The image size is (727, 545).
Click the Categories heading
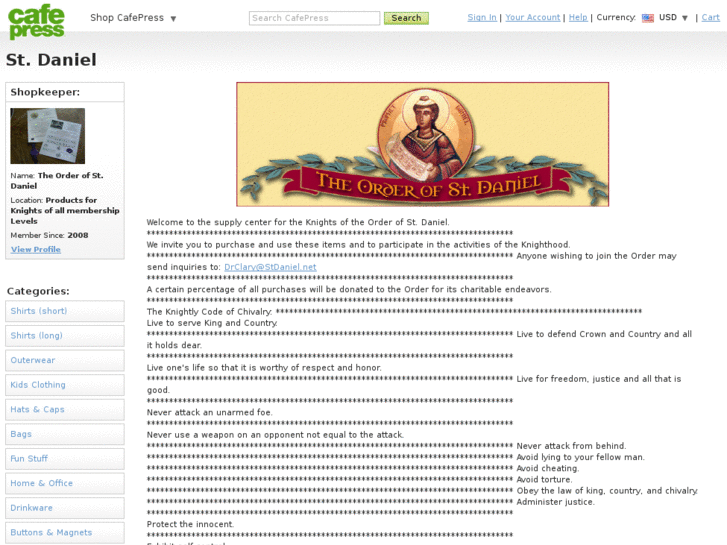tap(38, 291)
